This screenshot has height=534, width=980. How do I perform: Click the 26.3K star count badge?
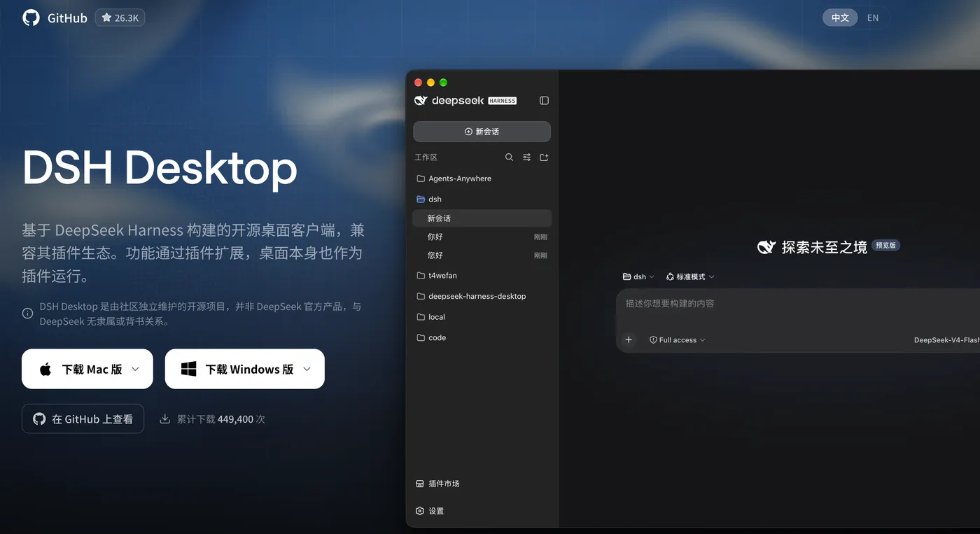click(120, 18)
